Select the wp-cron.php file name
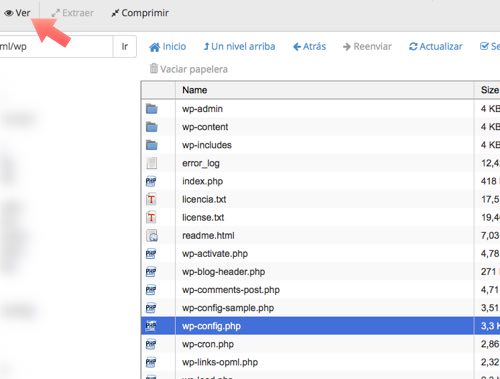500x379 pixels. coord(208,344)
